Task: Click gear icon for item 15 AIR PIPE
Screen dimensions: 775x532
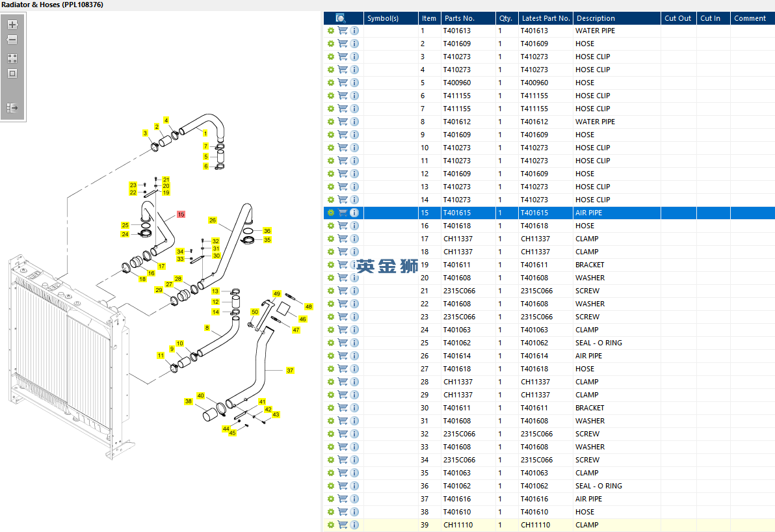Action: 331,213
